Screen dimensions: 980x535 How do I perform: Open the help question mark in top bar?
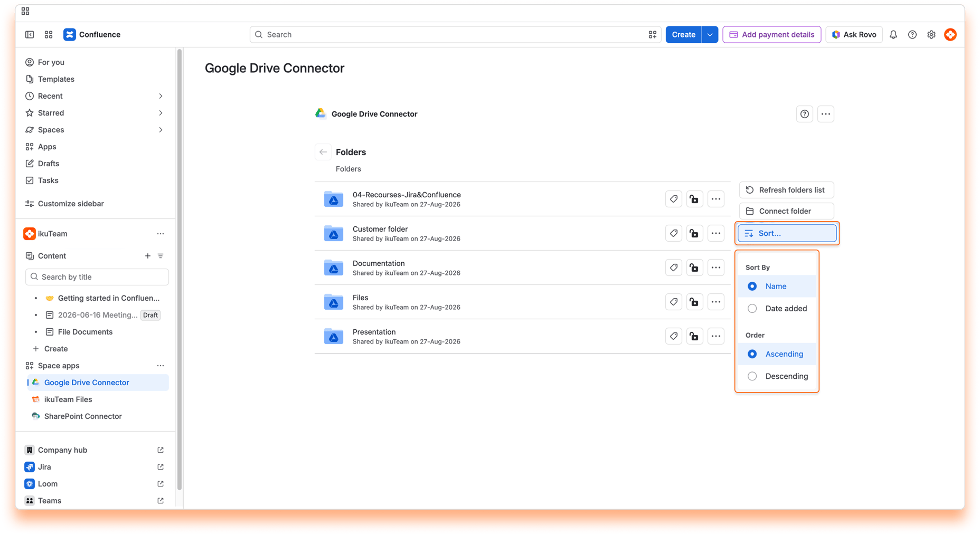pyautogui.click(x=912, y=34)
